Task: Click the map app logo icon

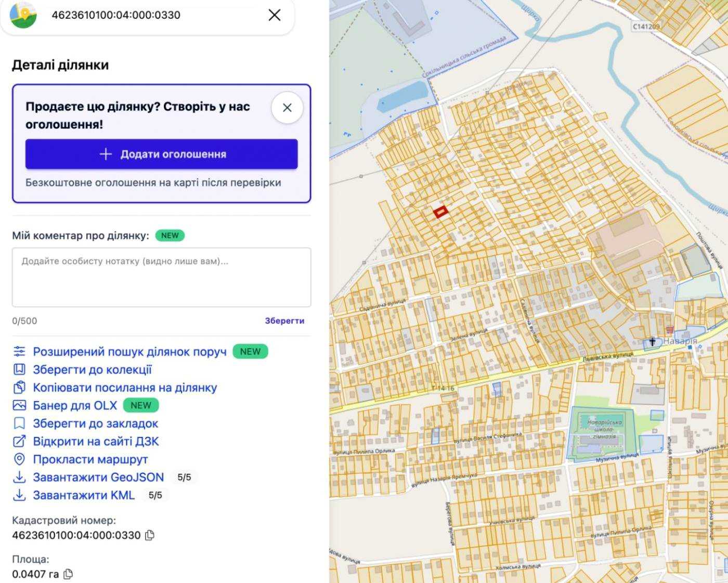Action: [23, 15]
